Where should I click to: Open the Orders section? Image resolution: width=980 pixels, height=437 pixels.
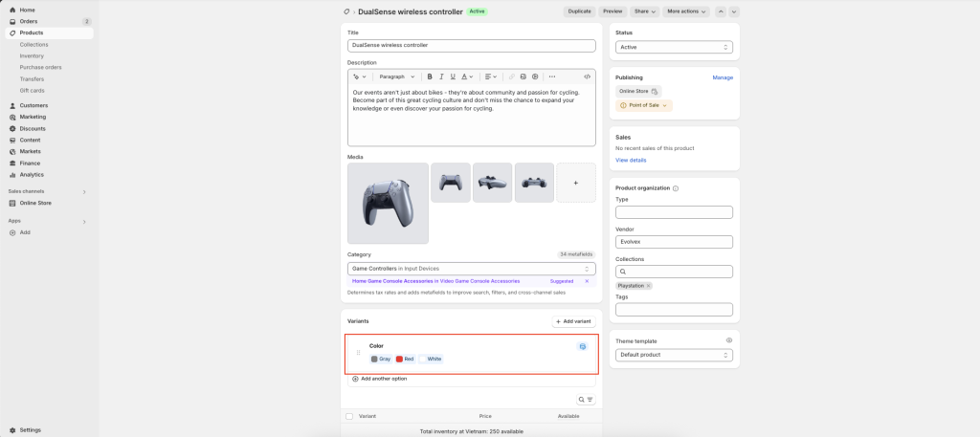28,21
